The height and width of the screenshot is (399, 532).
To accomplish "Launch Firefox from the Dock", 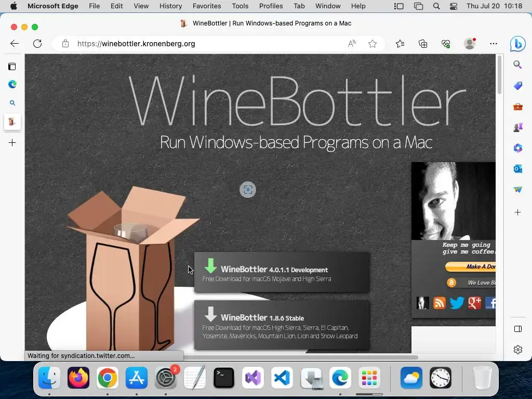I will 78,378.
